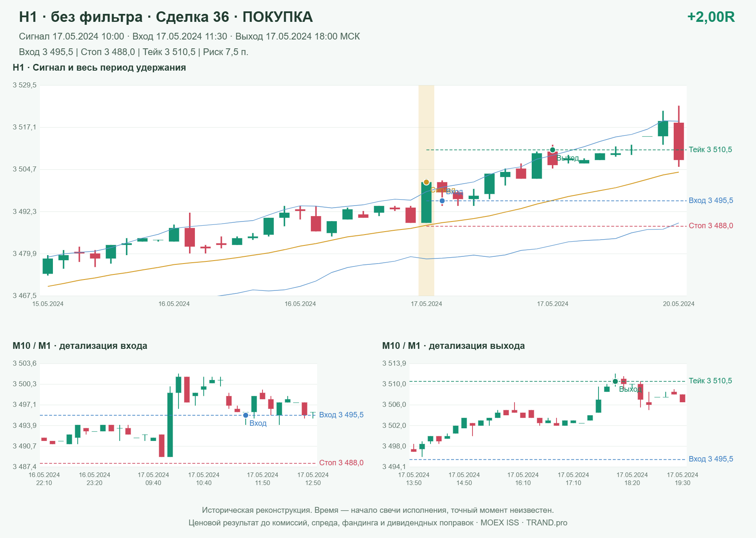The width and height of the screenshot is (756, 538).
Task: Click the 3 479,9 price axis label
Action: coord(24,253)
